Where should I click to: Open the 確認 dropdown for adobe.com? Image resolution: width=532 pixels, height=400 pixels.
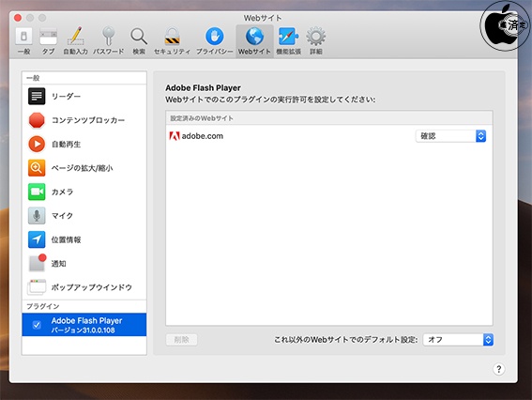[x=450, y=136]
